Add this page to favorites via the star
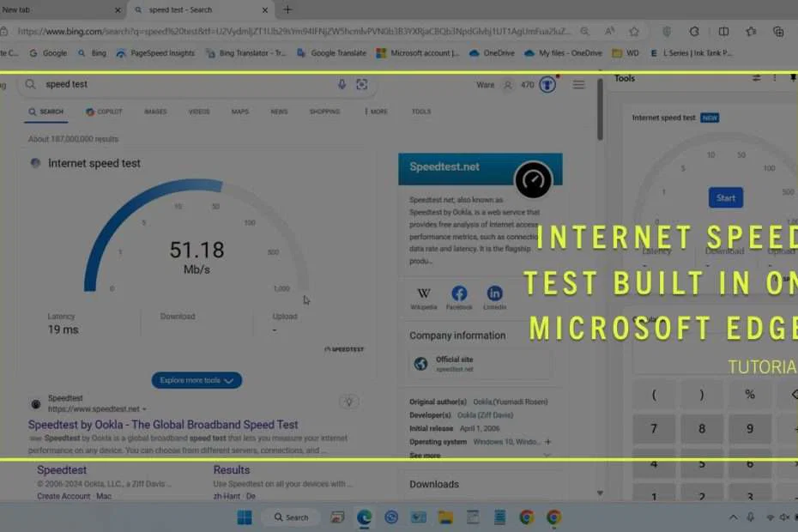 tap(634, 31)
